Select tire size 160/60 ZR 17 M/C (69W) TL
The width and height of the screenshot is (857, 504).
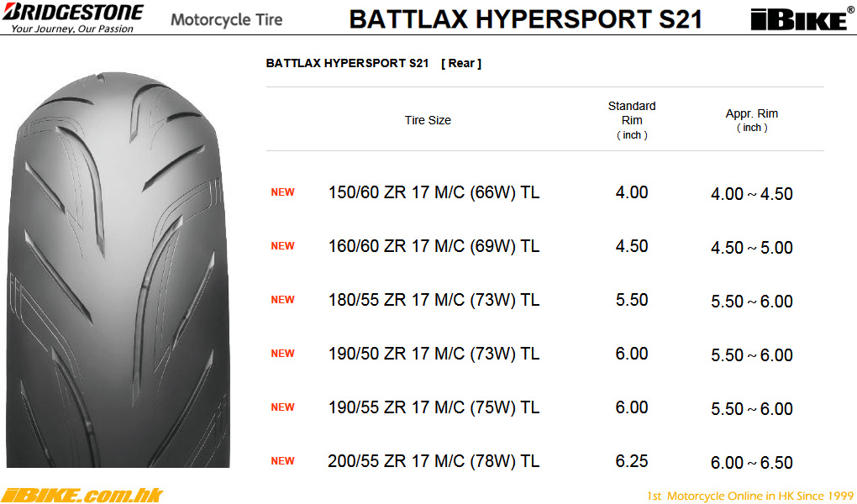(x=434, y=246)
